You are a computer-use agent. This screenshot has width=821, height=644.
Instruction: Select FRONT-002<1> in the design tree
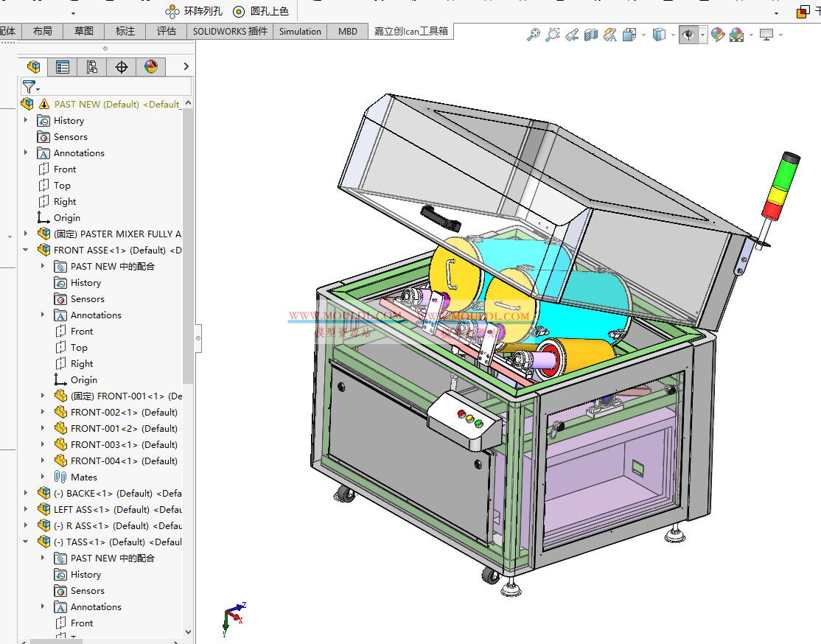tap(118, 412)
